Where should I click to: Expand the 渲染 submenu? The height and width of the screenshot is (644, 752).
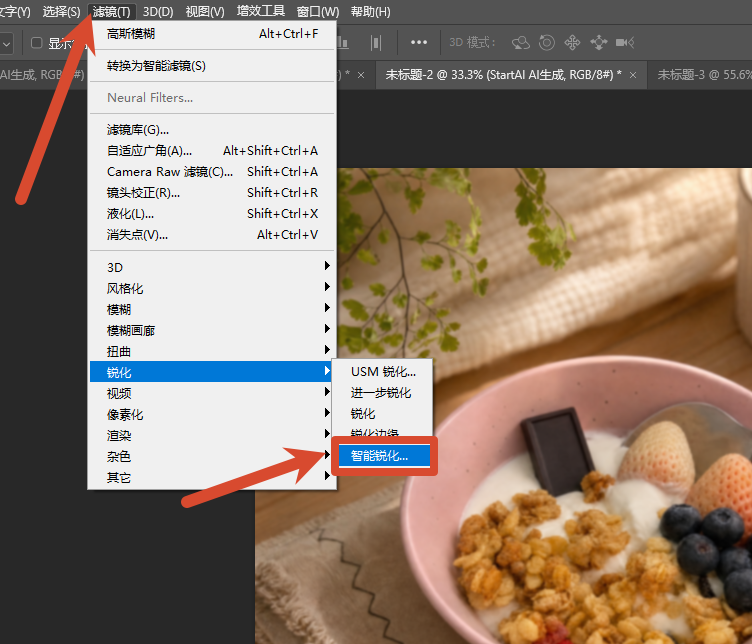pyautogui.click(x=212, y=435)
